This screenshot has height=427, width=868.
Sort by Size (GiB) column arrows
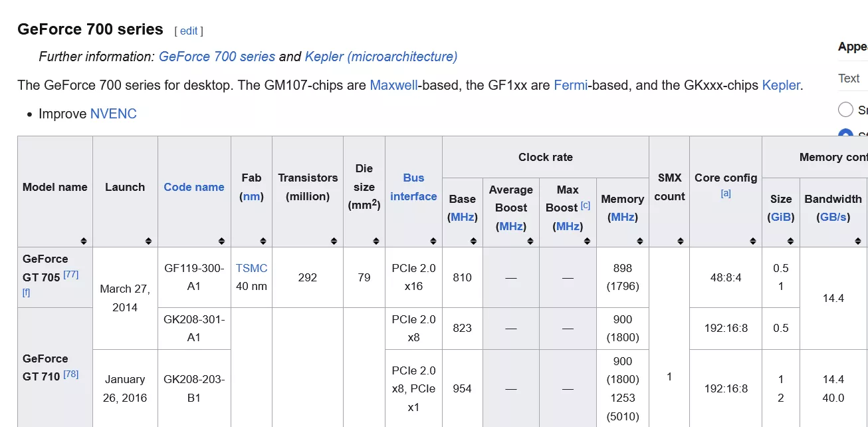tap(791, 241)
